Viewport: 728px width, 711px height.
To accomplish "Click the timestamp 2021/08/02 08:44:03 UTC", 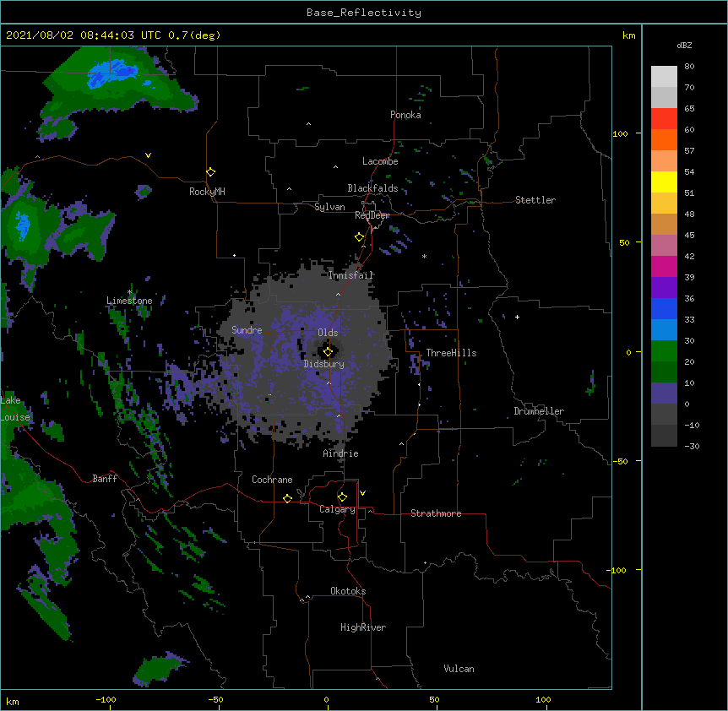I will click(84, 35).
